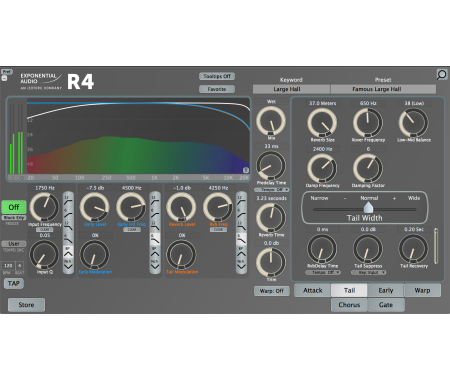The width and height of the screenshot is (450, 380).
Task: Click small icon in spectrum display corner
Action: tap(246, 170)
